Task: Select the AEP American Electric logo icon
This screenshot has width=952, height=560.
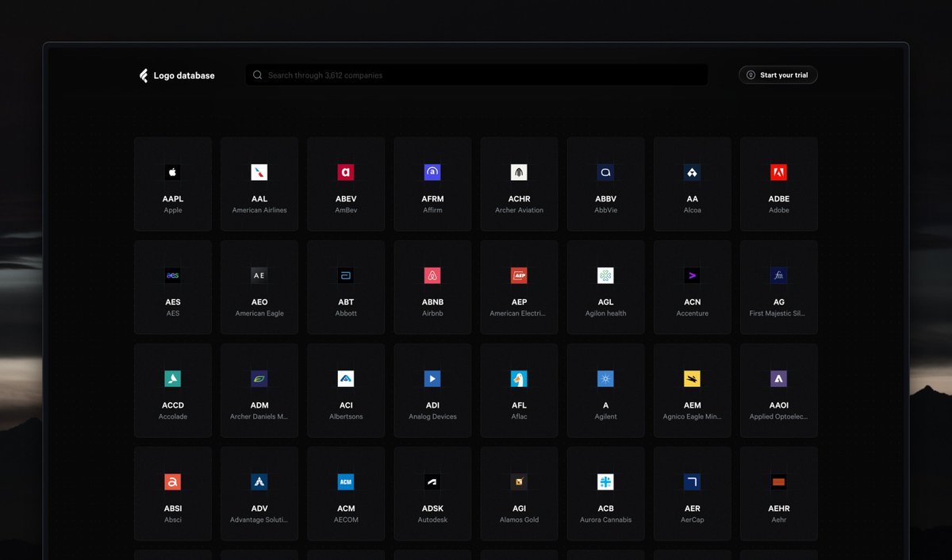Action: coord(519,275)
